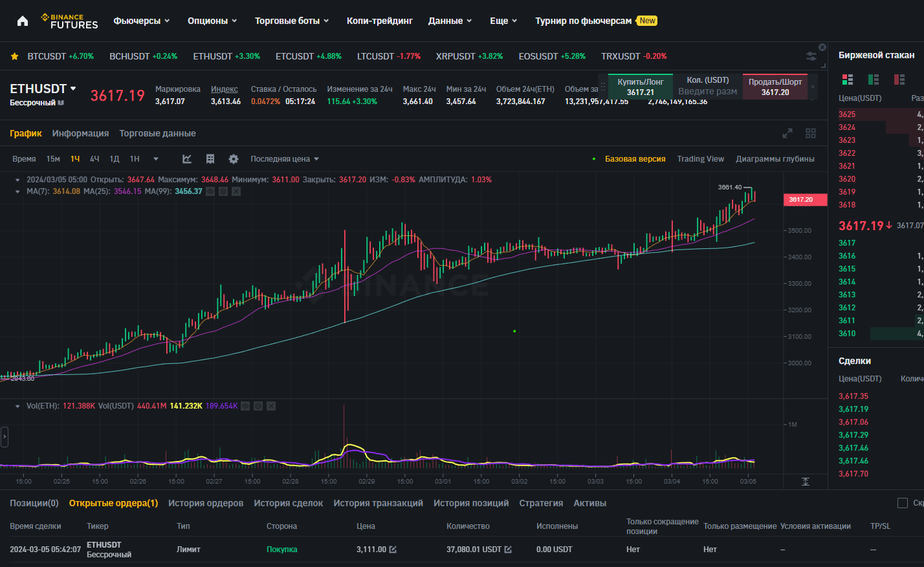This screenshot has width=924, height=567.
Task: Expand the Фьючерсы menu
Action: point(141,21)
